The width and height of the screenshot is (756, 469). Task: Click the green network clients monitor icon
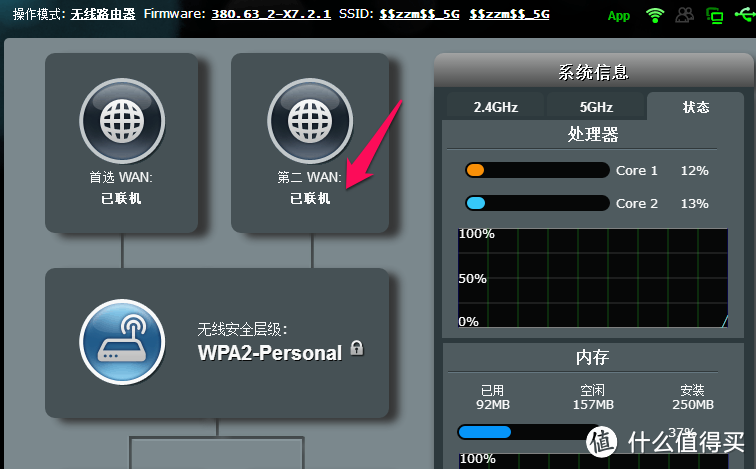pos(715,15)
